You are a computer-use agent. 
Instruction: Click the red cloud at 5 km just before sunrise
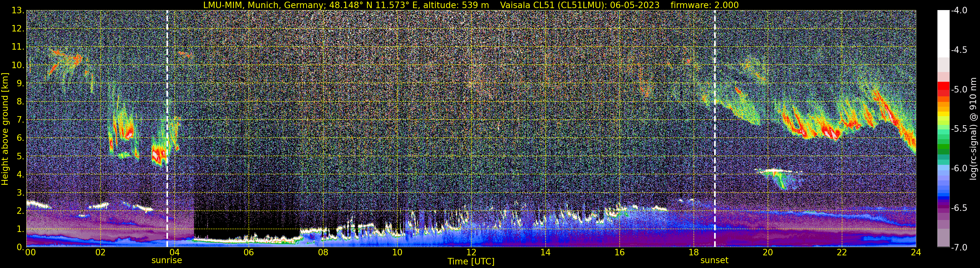tap(159, 154)
